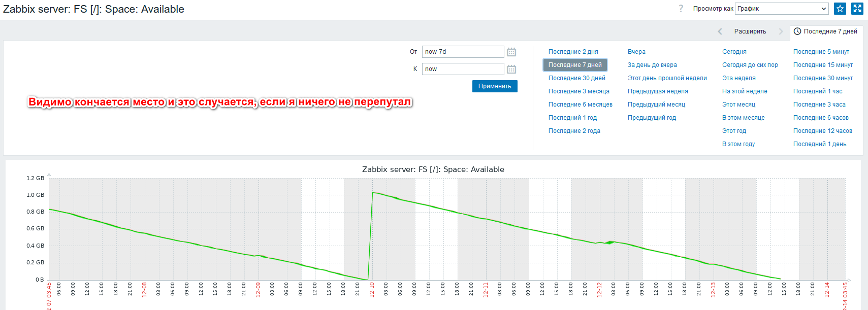
Task: Select Предыдущий год range
Action: [652, 118]
